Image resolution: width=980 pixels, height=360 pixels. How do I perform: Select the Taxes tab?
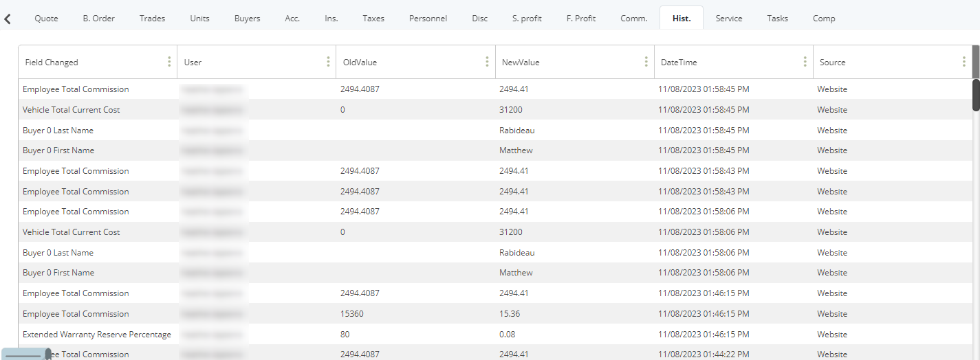[373, 19]
